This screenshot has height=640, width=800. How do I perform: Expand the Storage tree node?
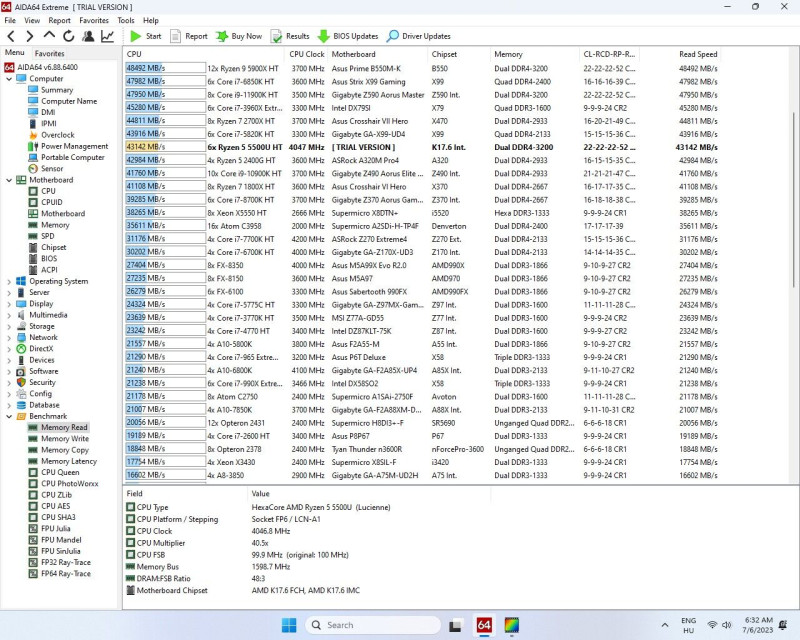point(9,326)
